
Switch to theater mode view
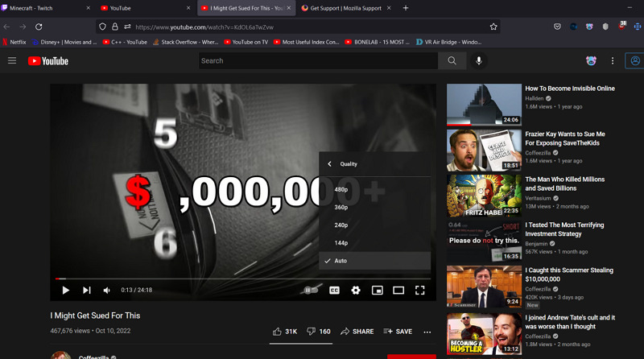398,290
